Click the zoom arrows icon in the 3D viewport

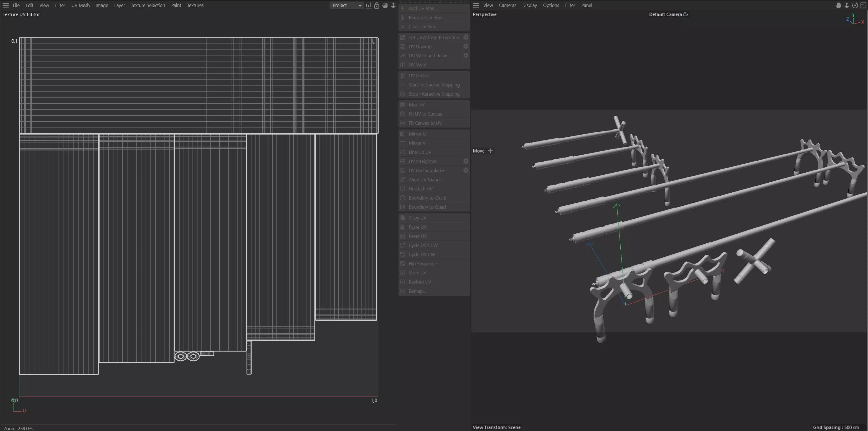click(846, 5)
